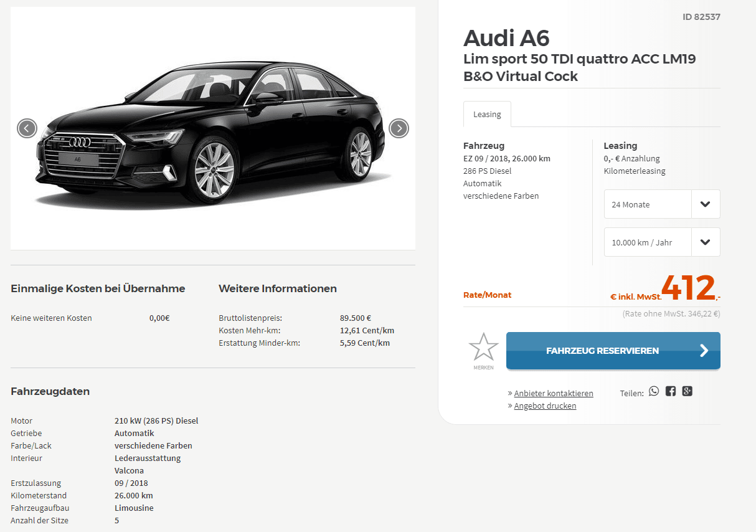The width and height of the screenshot is (756, 532).
Task: Show the next car image
Action: (399, 128)
